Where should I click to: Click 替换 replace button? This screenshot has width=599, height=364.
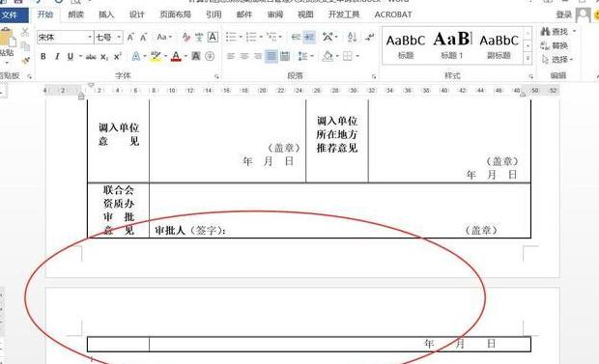pos(555,45)
